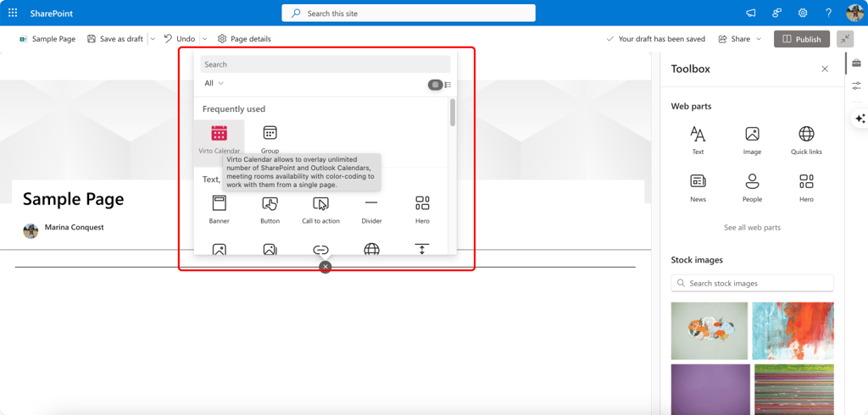The image size is (868, 415).
Task: Select the striped colorful stock image
Action: [793, 390]
